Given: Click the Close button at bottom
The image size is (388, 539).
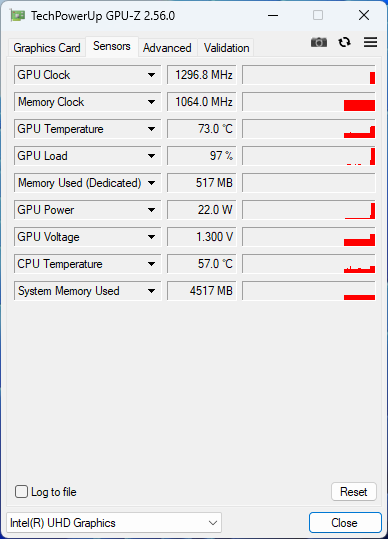Looking at the screenshot, I should coord(345,523).
